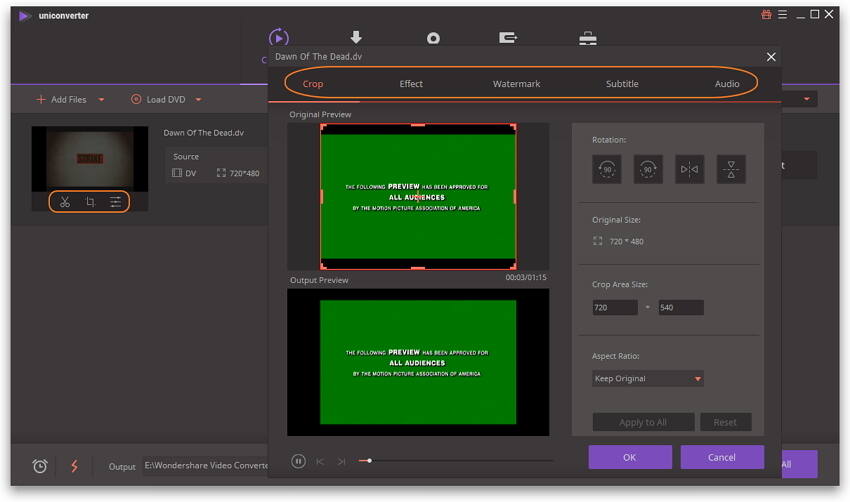The image size is (850, 502).
Task: Rotate video 90 degrees clockwise
Action: 648,169
